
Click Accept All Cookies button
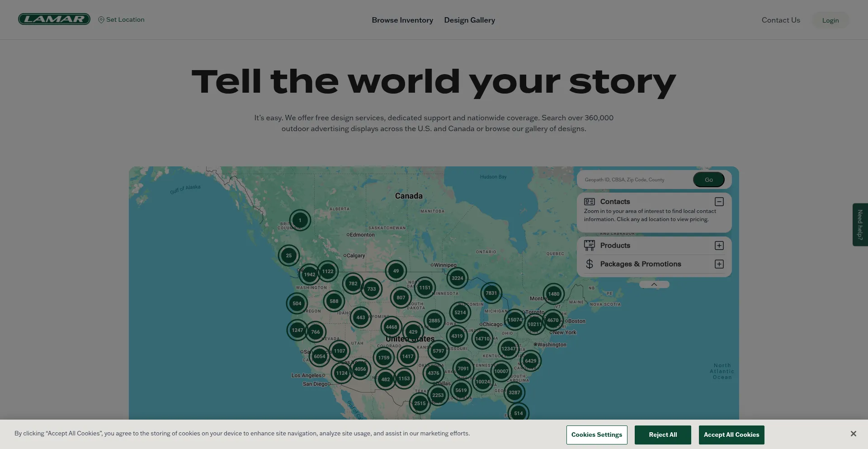point(731,435)
